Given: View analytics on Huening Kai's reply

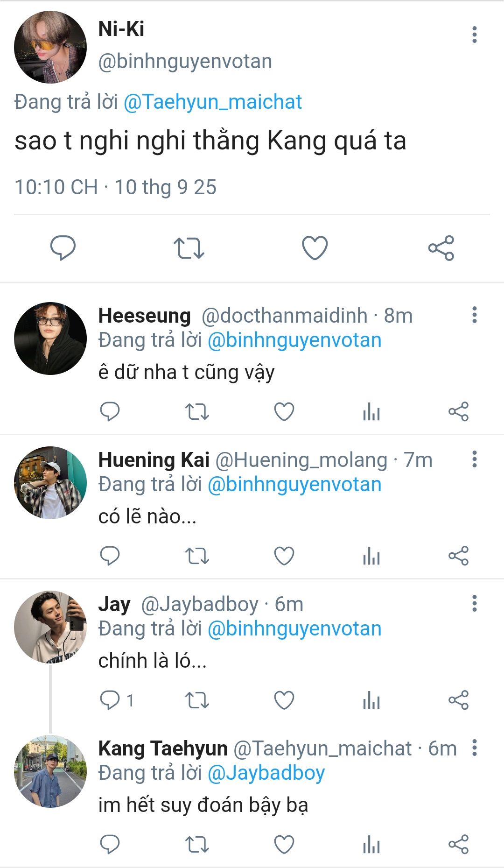Looking at the screenshot, I should [371, 556].
